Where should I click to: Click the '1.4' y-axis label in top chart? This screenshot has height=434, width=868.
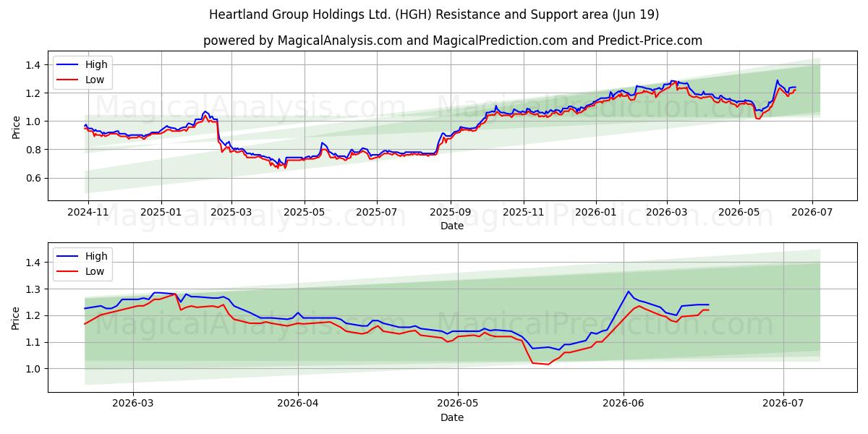35,65
